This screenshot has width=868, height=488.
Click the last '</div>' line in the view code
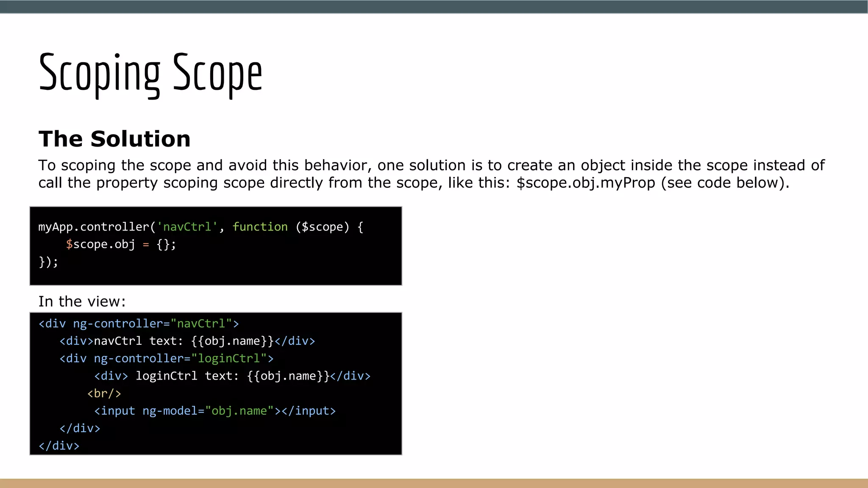tap(59, 446)
